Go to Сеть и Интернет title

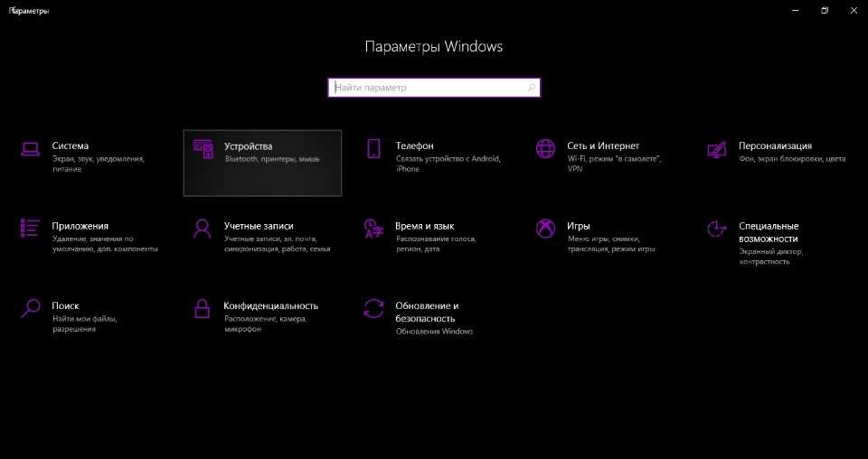[603, 146]
